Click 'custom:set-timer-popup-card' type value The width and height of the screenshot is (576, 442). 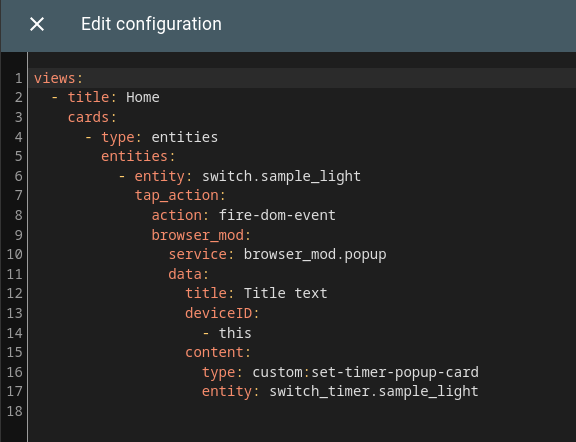366,373
